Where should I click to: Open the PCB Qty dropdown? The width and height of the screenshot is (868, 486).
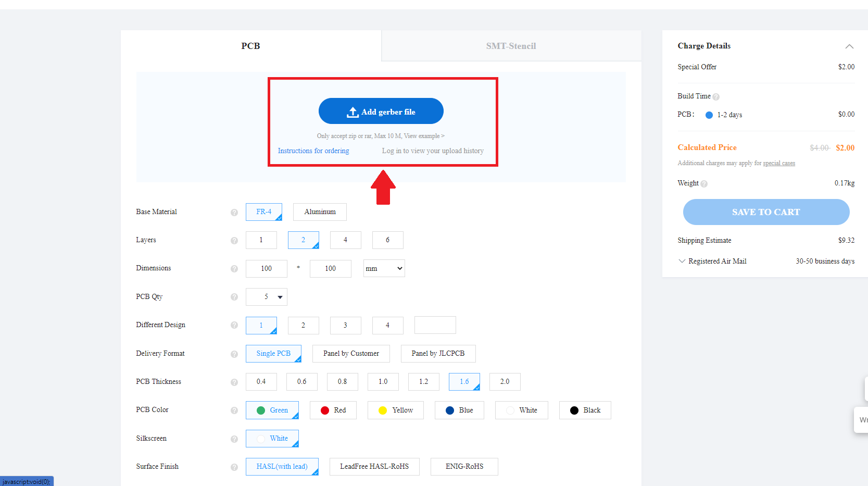[267, 297]
